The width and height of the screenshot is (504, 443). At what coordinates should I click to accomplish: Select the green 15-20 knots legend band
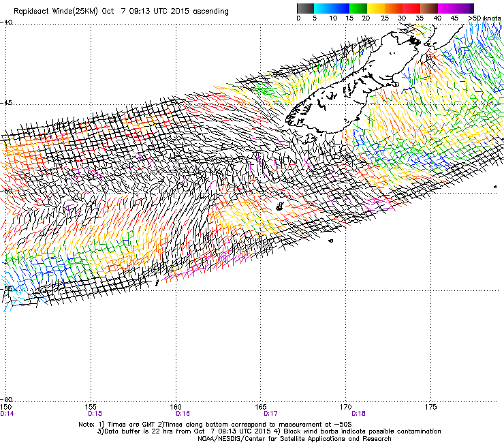[358, 8]
